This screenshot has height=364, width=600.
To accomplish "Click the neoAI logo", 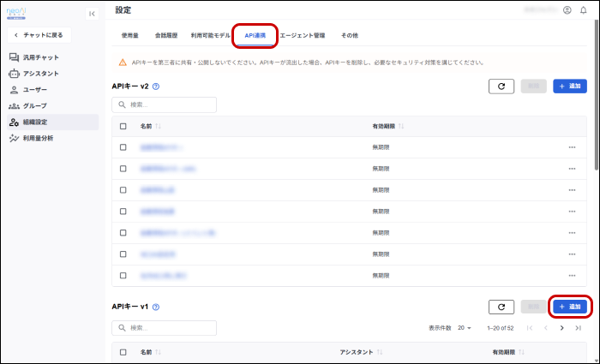I will tap(16, 13).
